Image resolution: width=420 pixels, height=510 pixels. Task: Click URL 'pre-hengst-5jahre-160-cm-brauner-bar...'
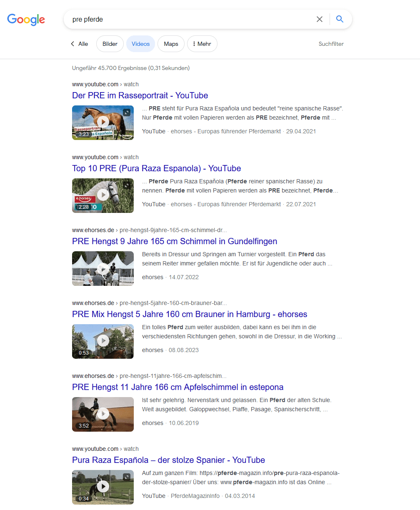[x=173, y=303]
